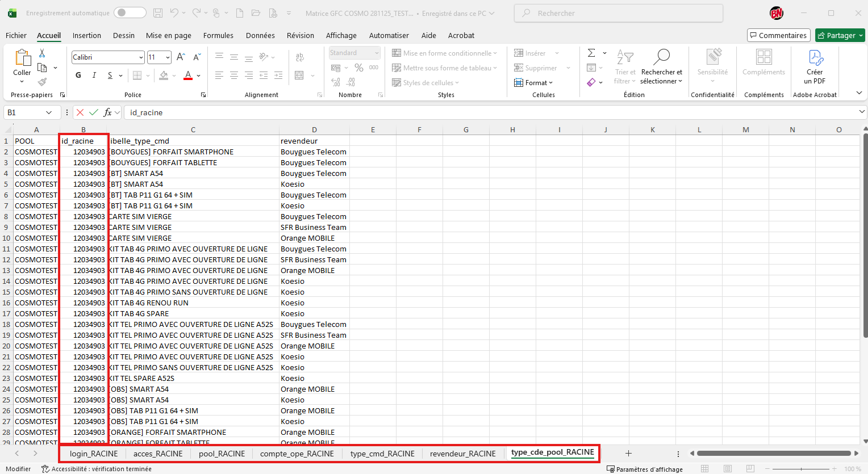
Task: Open the Commentaires pane button
Action: point(778,35)
